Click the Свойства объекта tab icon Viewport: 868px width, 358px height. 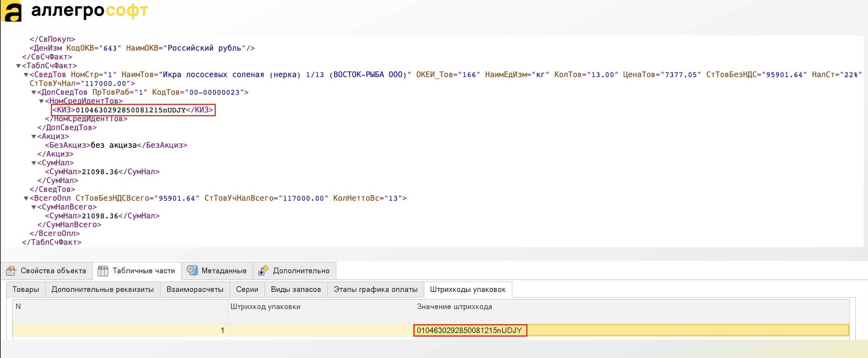[11, 271]
